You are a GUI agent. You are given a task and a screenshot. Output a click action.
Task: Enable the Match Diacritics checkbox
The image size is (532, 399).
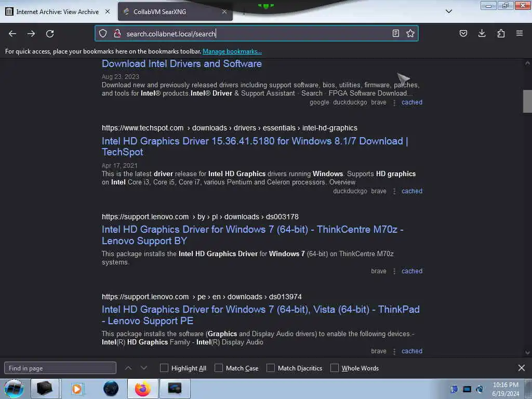point(270,368)
